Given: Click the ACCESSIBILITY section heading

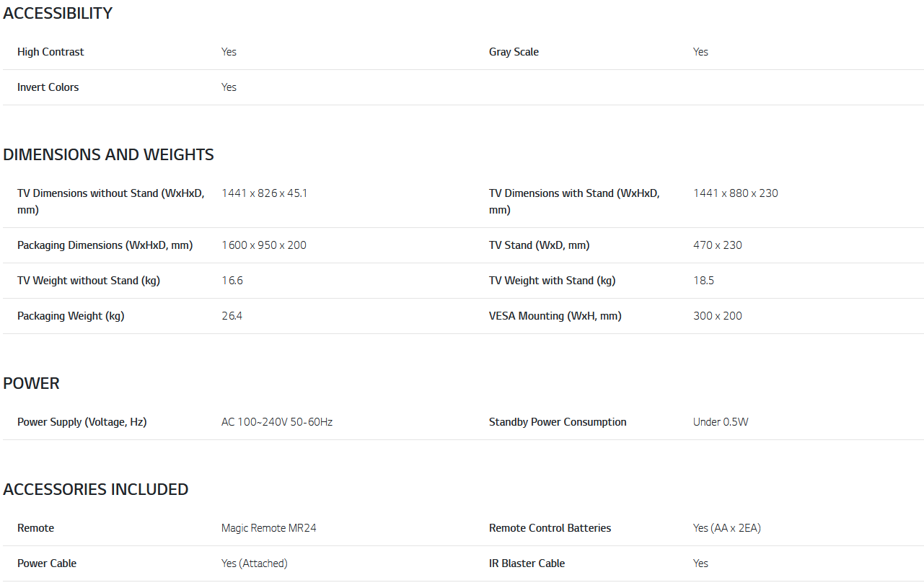Looking at the screenshot, I should (x=58, y=13).
